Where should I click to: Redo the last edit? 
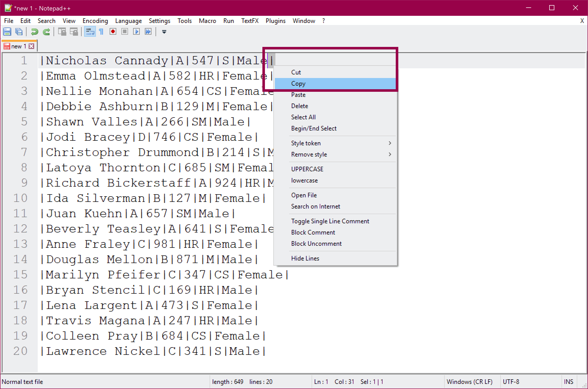coord(46,31)
